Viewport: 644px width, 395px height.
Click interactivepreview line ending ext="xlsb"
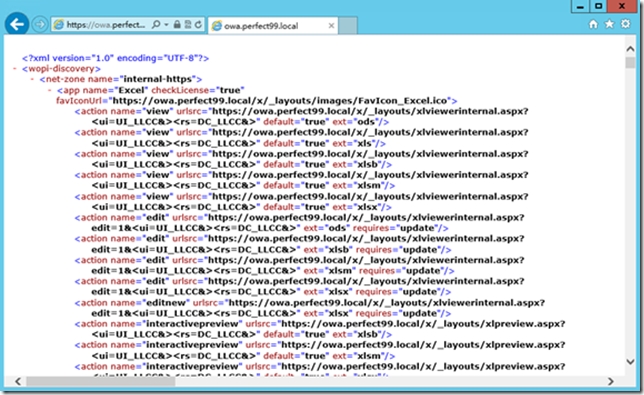coord(242,335)
